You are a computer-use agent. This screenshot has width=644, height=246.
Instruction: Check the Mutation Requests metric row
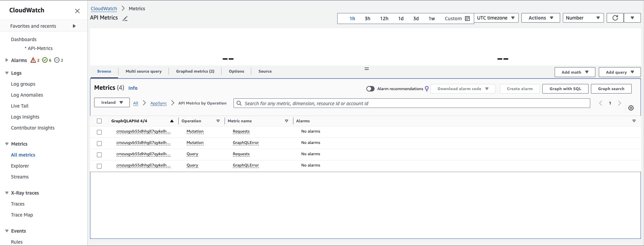[99, 132]
